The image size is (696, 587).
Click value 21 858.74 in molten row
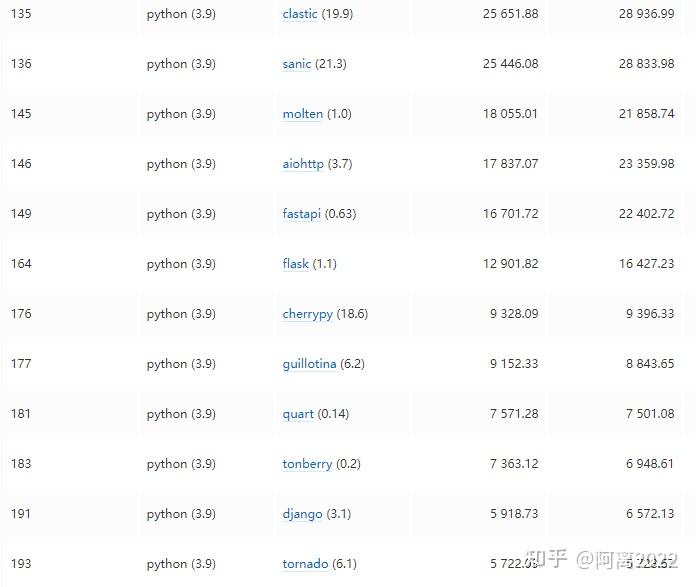[646, 114]
